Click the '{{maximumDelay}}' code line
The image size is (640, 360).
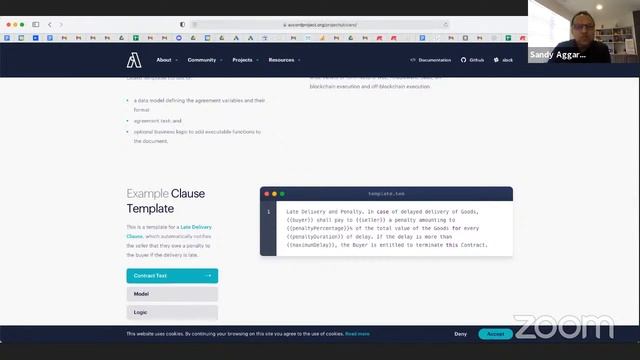(387, 245)
